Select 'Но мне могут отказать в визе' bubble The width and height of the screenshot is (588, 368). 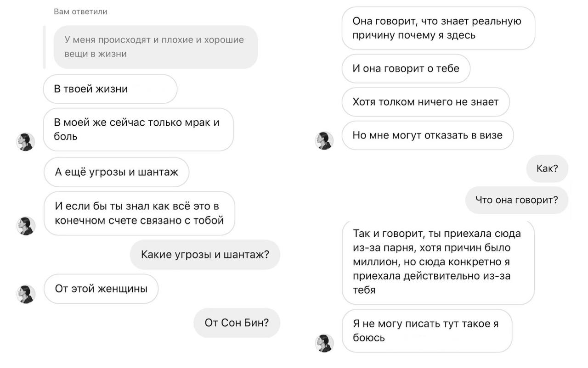pos(428,135)
